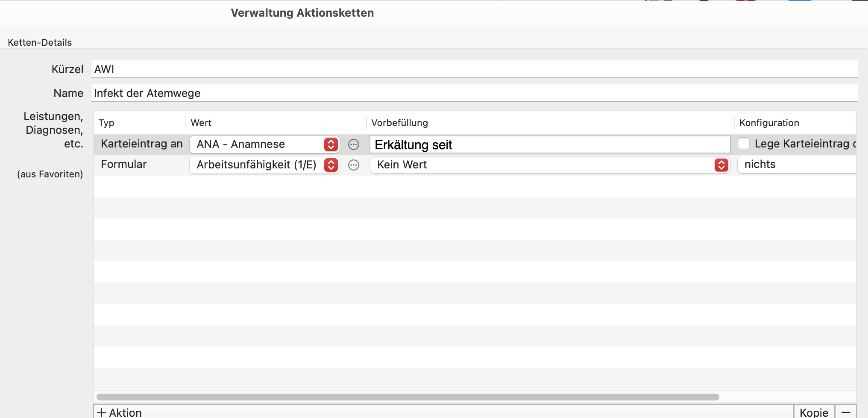Click the Kopie button

point(814,412)
